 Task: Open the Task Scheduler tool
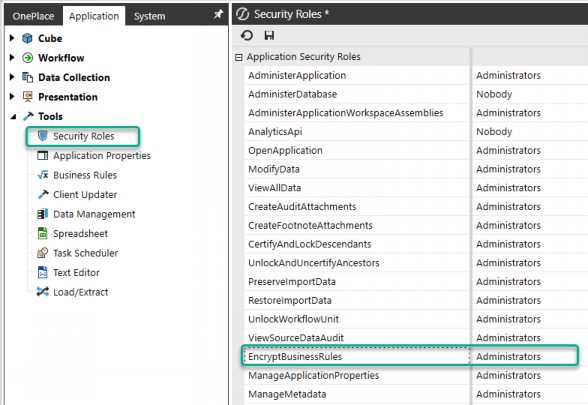click(78, 253)
